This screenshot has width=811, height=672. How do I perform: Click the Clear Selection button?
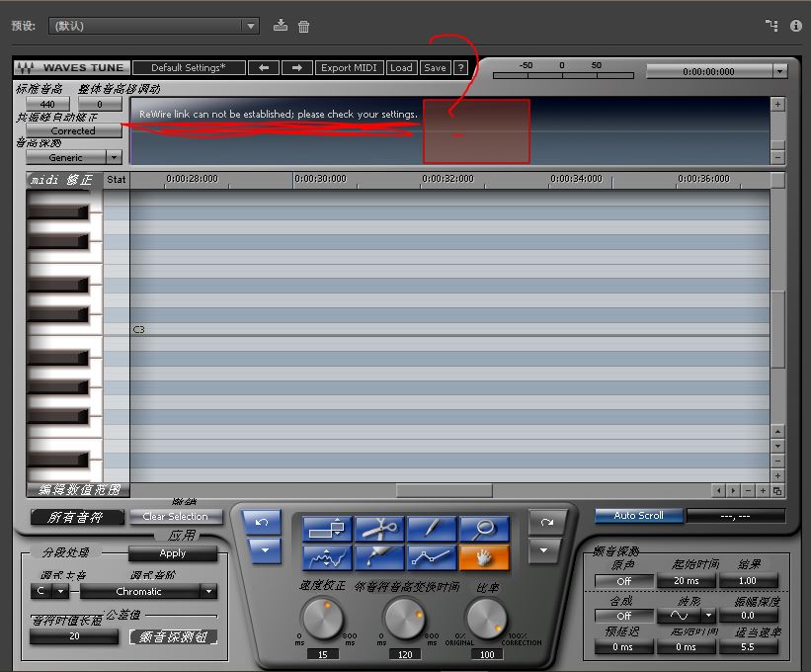[x=176, y=516]
